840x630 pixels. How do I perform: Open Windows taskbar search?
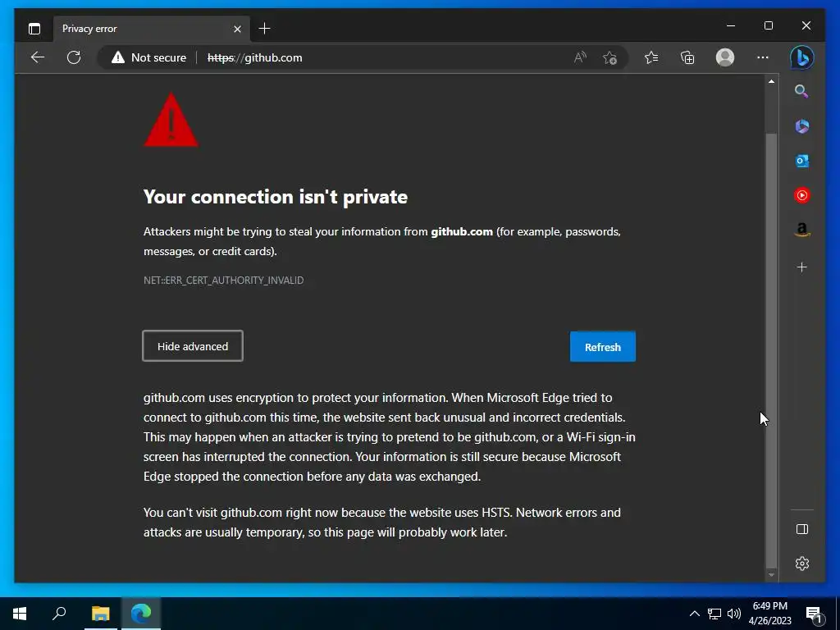[59, 614]
